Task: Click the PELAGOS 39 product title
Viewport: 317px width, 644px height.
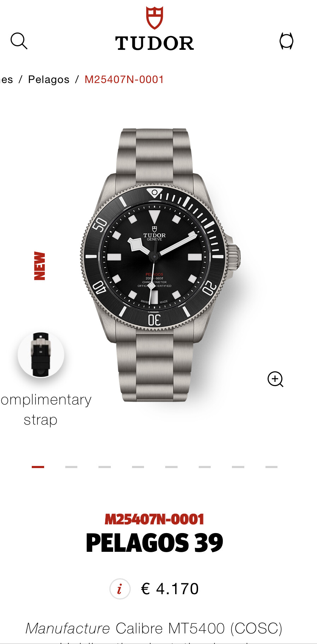Action: (155, 543)
